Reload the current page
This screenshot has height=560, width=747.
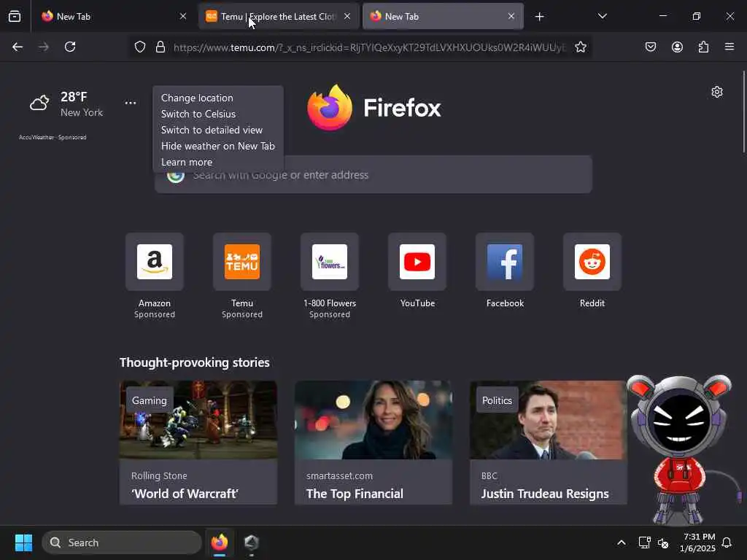coord(70,47)
